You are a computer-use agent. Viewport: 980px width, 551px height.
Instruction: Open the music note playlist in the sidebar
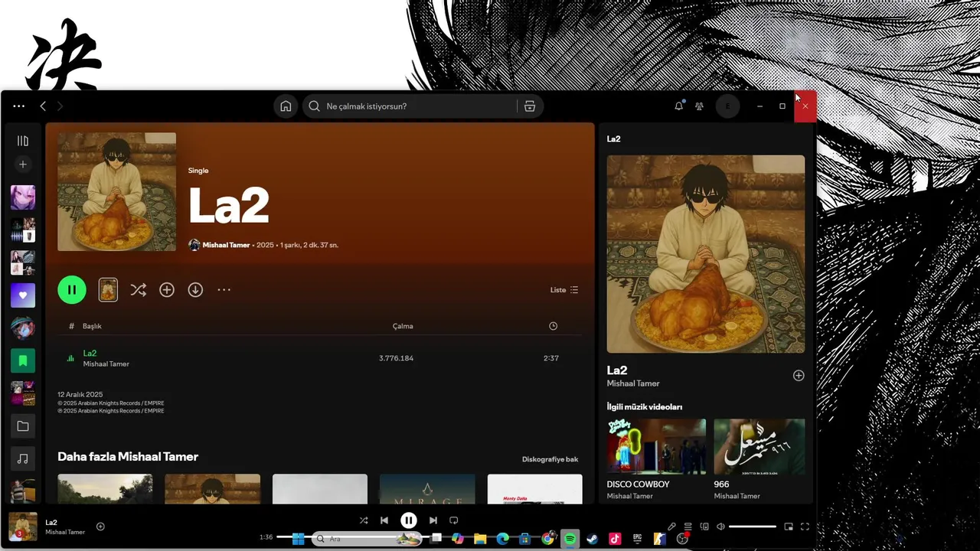tap(23, 459)
